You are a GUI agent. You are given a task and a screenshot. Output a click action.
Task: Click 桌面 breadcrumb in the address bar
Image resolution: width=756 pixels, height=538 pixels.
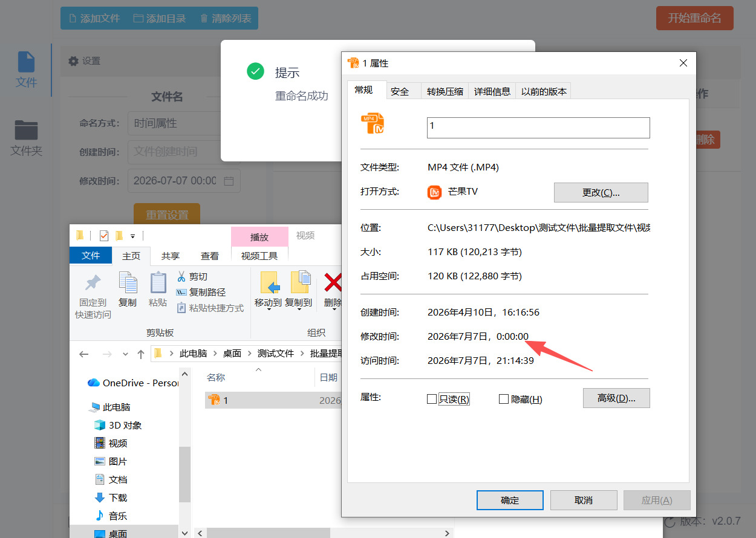(x=232, y=354)
